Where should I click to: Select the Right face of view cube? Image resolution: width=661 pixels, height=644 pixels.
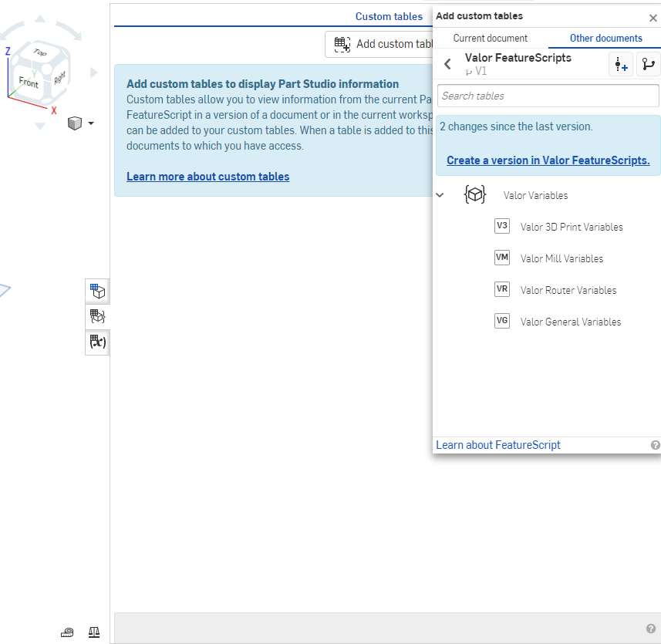click(59, 78)
